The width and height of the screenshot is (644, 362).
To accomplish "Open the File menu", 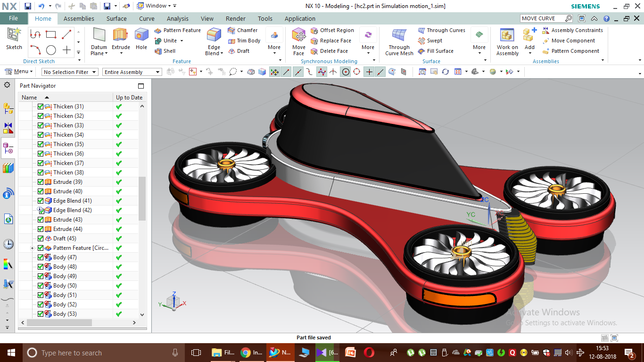I will tap(13, 18).
